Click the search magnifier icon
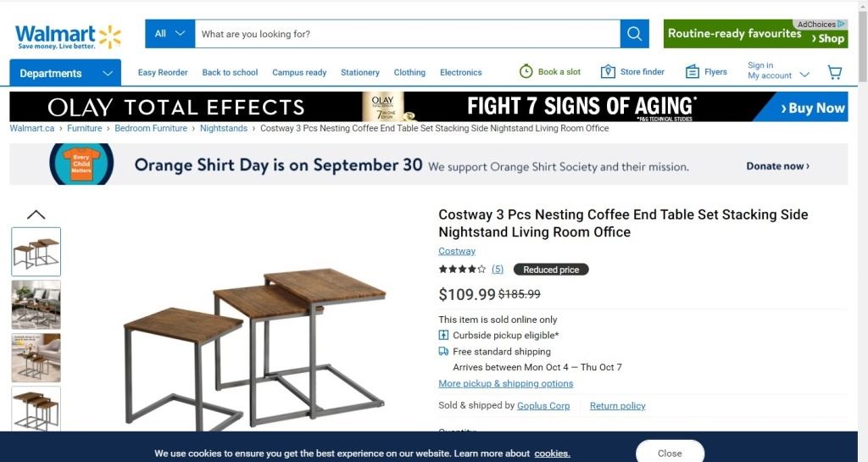Screen dimensions: 868x462 [634, 34]
